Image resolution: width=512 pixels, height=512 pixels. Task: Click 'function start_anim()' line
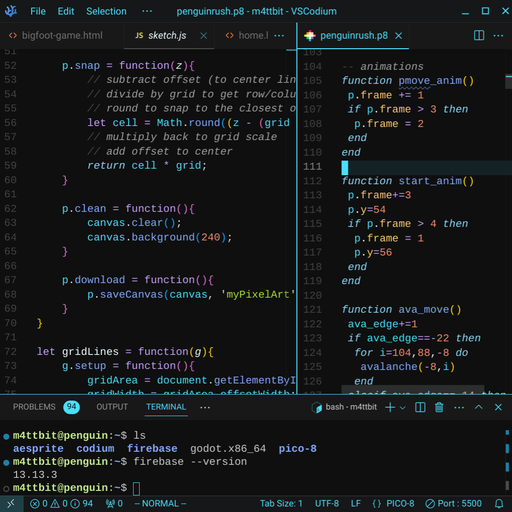tap(408, 181)
